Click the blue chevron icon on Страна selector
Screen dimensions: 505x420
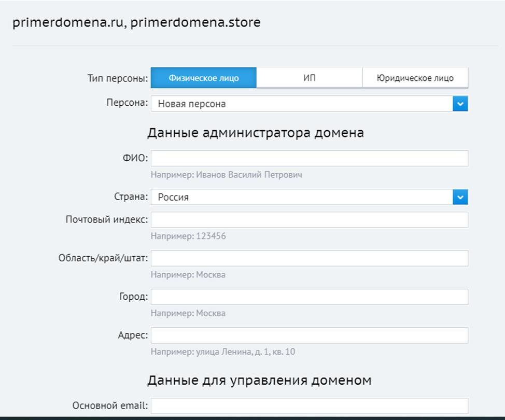click(x=460, y=197)
